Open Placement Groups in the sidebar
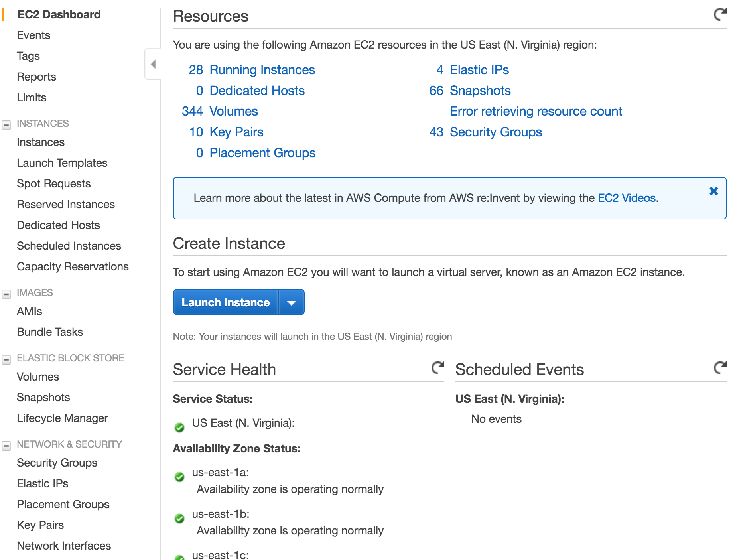 [63, 505]
